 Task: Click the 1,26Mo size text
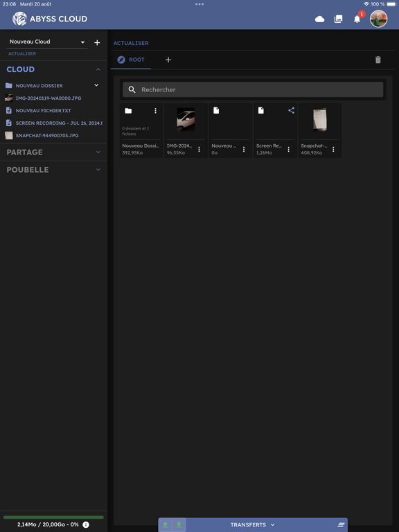pos(264,153)
